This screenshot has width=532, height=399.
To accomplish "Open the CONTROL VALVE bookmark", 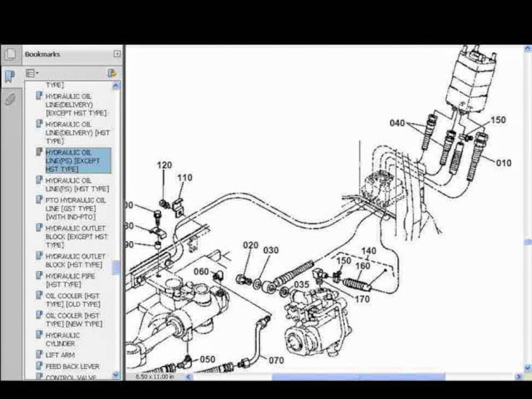I will coord(70,378).
